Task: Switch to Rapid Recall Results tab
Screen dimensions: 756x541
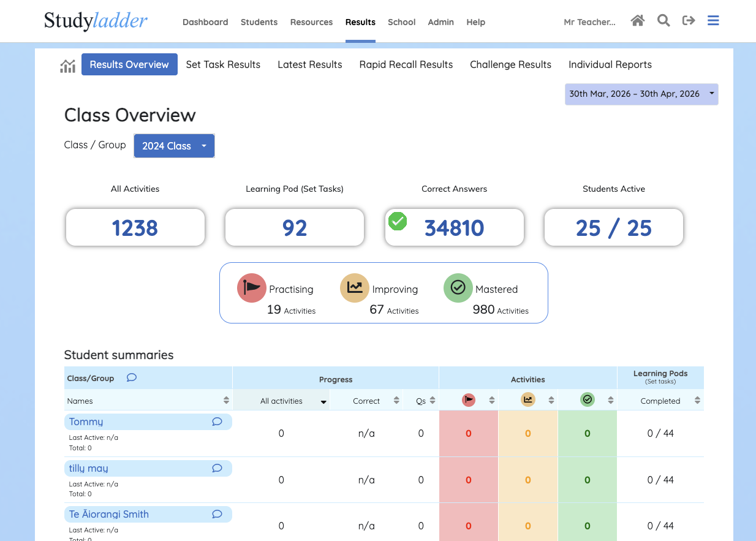Action: (406, 64)
